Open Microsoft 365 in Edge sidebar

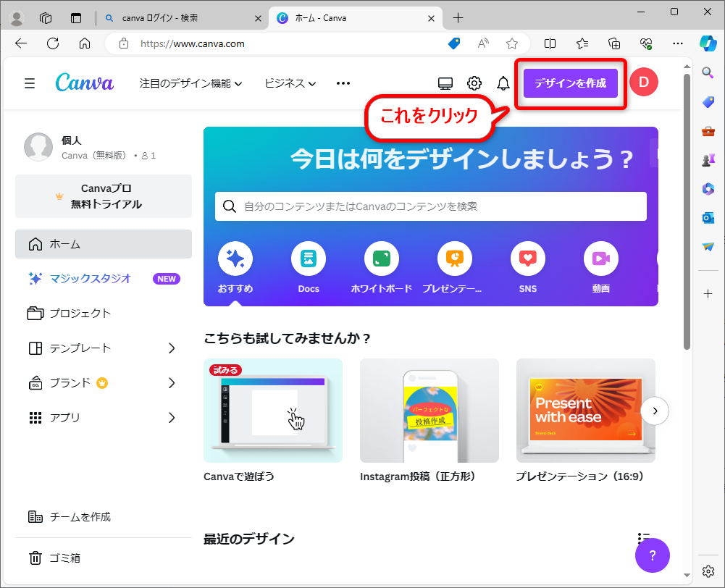(708, 189)
